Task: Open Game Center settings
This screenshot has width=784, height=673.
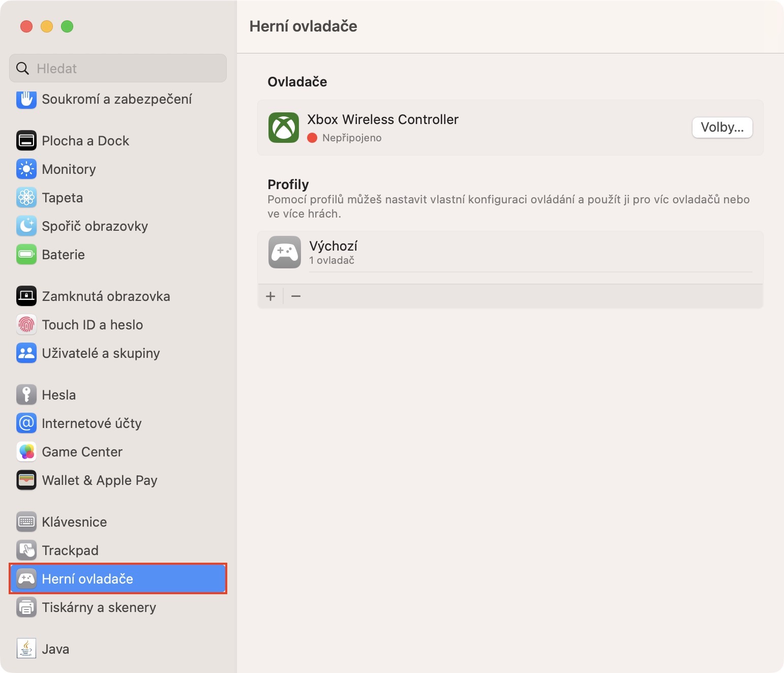Action: point(82,452)
